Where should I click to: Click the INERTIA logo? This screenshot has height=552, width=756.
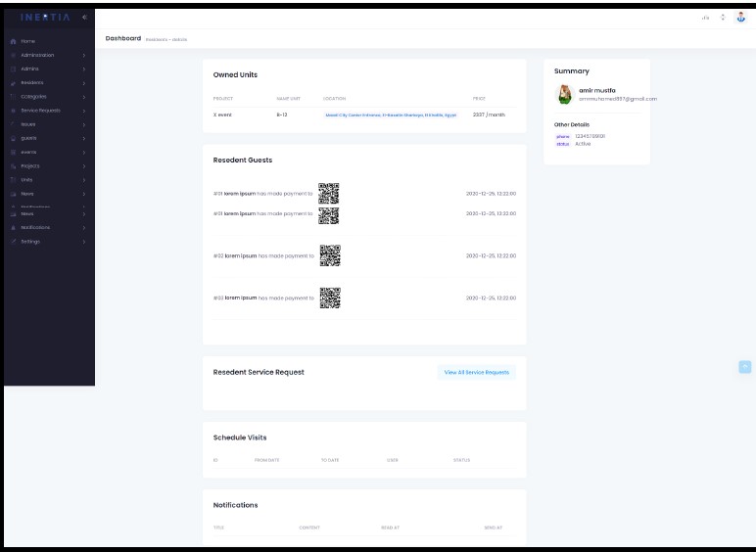point(42,18)
